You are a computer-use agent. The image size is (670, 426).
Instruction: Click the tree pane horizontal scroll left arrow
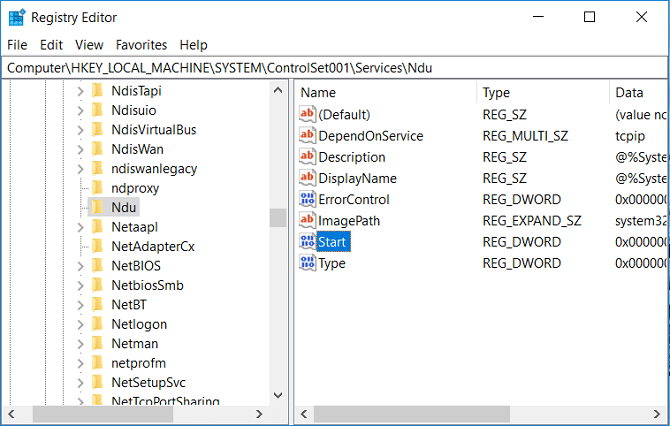12,414
